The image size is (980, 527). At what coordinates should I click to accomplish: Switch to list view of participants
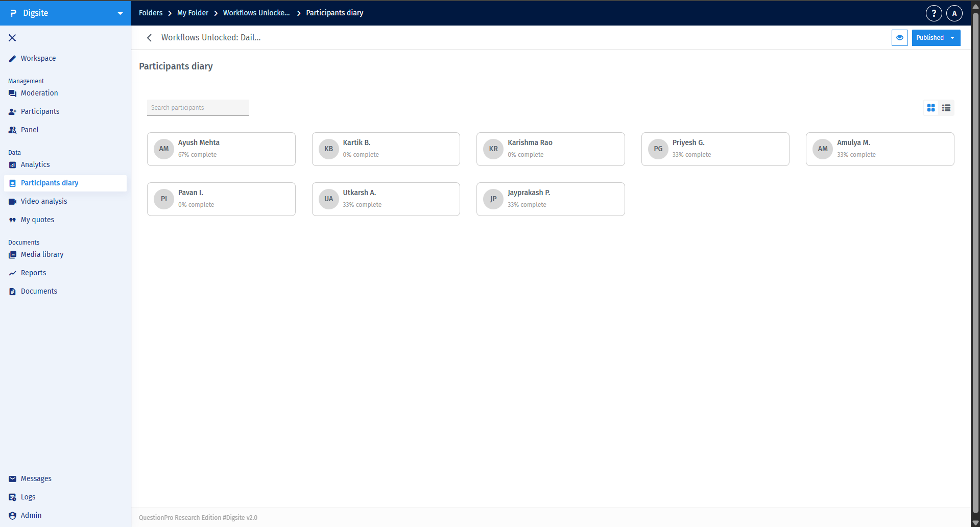coord(946,108)
